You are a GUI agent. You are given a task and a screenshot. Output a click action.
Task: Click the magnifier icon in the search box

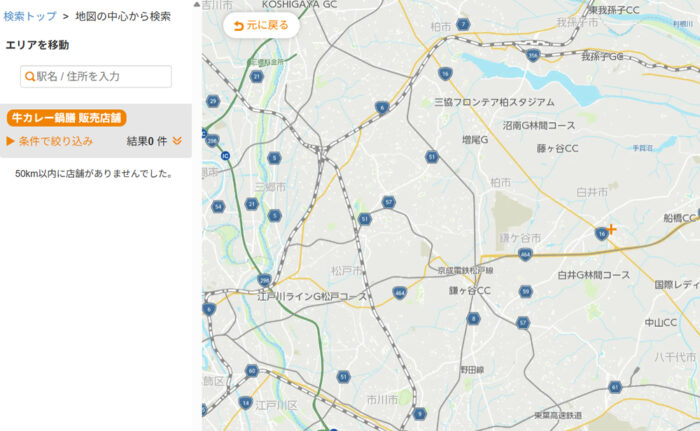pos(29,76)
